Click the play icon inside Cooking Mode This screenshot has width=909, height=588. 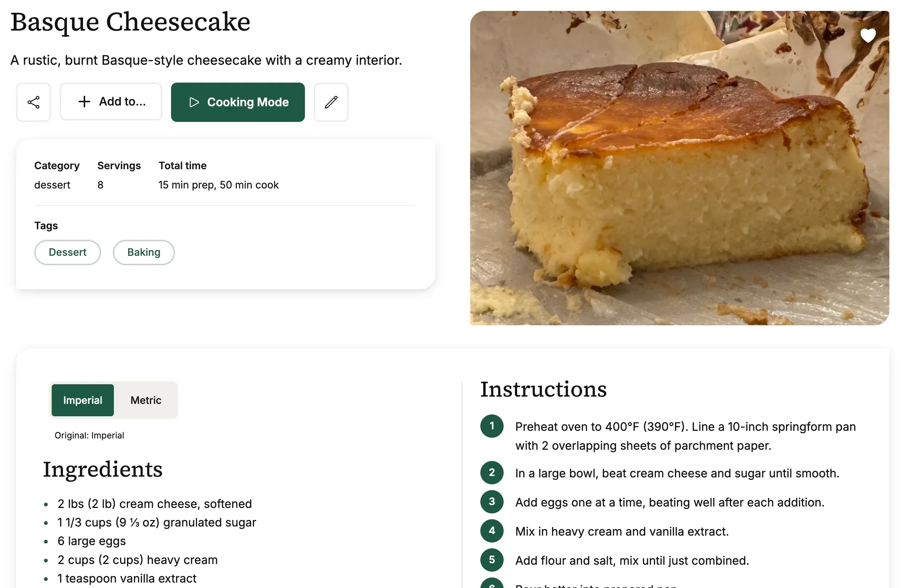[195, 102]
